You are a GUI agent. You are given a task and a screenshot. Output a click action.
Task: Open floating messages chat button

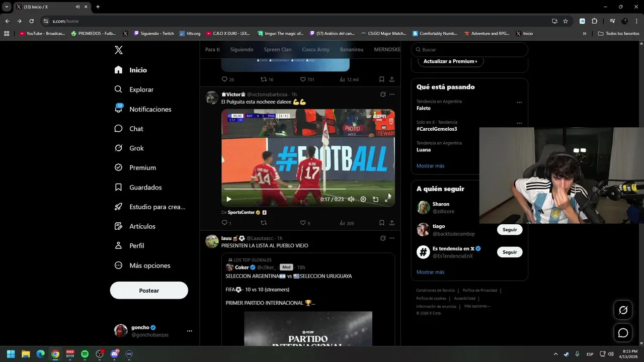coord(623,333)
